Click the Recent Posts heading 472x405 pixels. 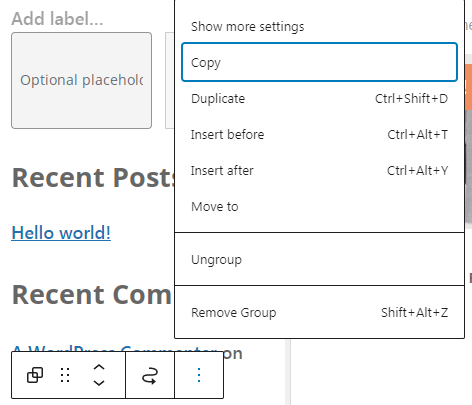93,177
